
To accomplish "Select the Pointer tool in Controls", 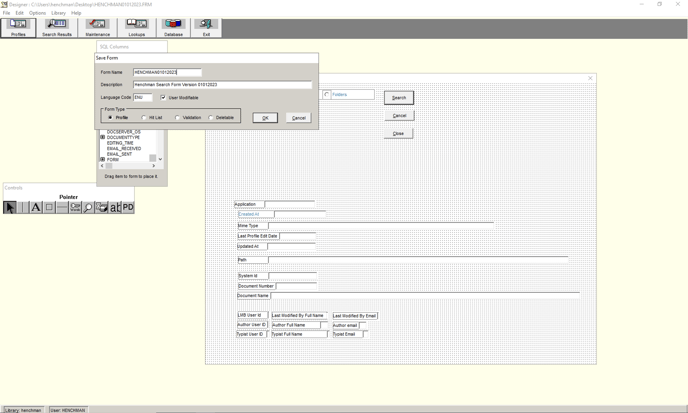I will click(x=10, y=207).
